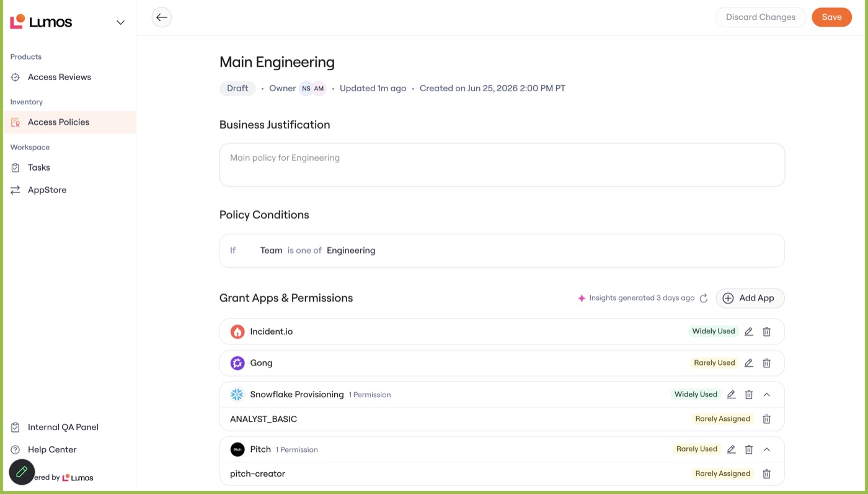Viewport: 868px width, 494px height.
Task: Collapse the Snowflake Provisioning permissions
Action: click(x=767, y=395)
